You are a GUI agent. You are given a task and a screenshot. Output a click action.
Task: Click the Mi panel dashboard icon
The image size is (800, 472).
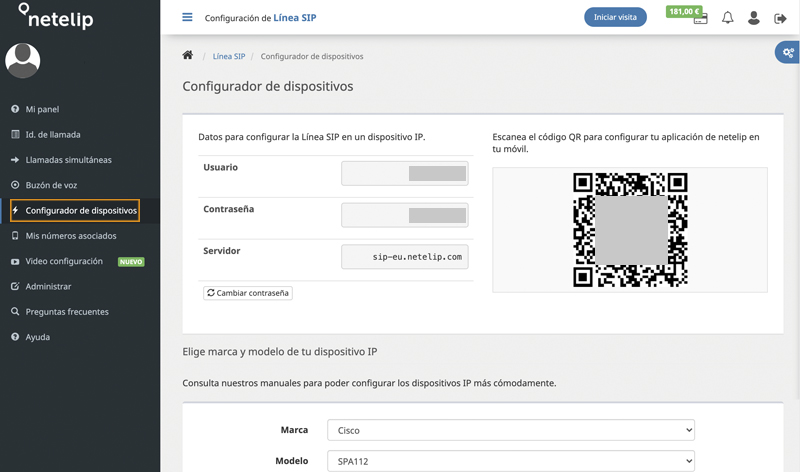(x=15, y=109)
